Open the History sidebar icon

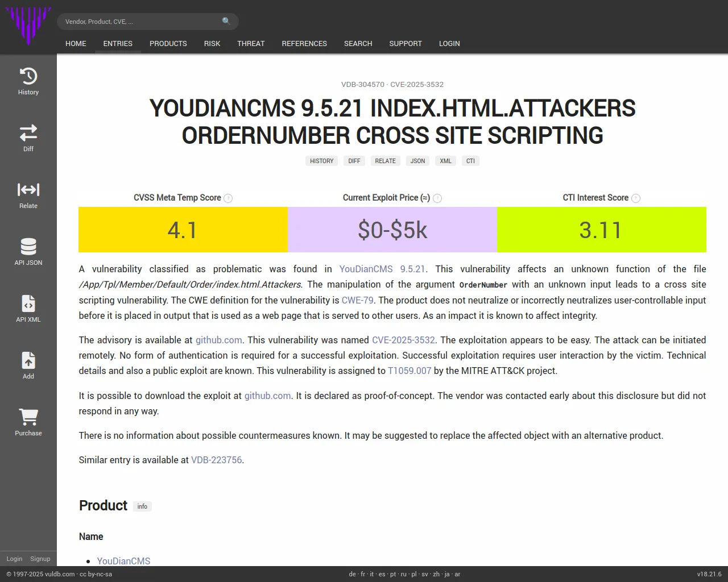point(28,76)
